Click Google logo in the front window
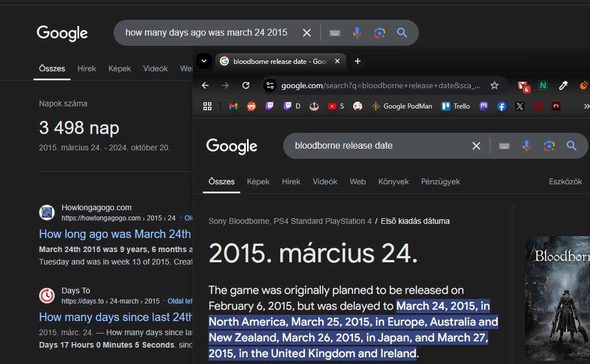 pos(232,146)
